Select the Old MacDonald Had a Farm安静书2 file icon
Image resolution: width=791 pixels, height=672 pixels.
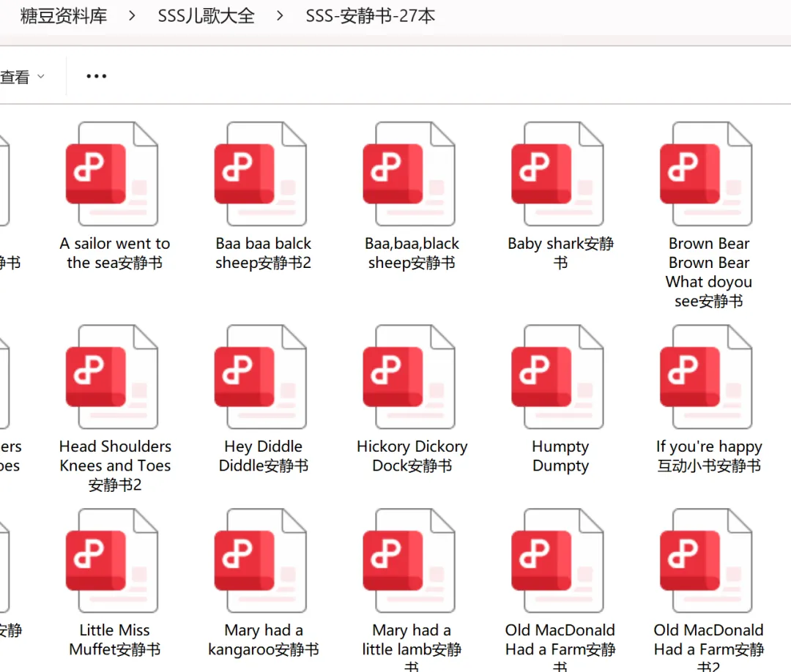pos(706,561)
